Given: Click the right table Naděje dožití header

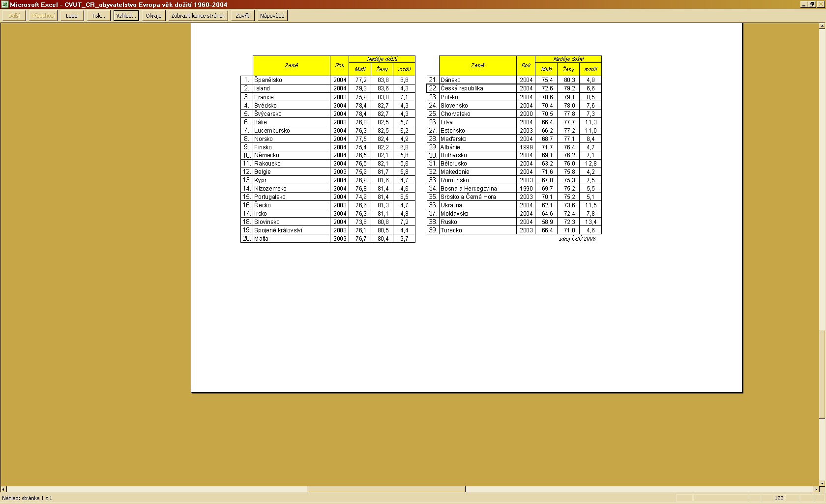Looking at the screenshot, I should (568, 59).
